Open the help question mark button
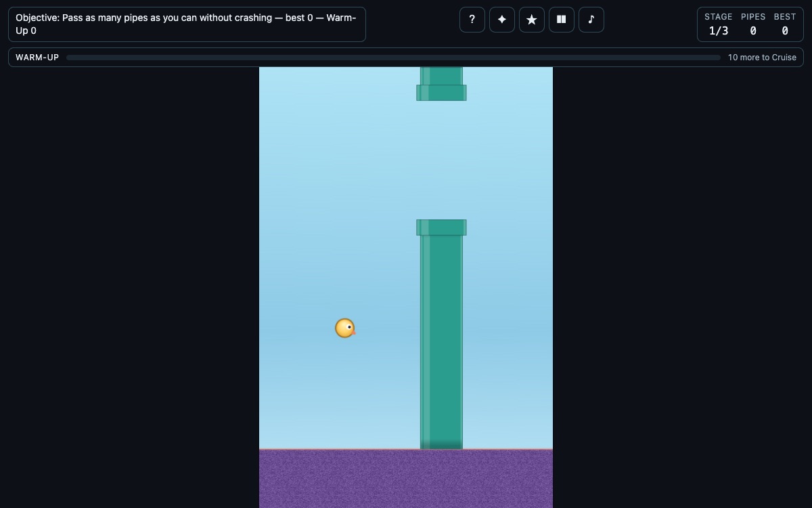 point(472,20)
